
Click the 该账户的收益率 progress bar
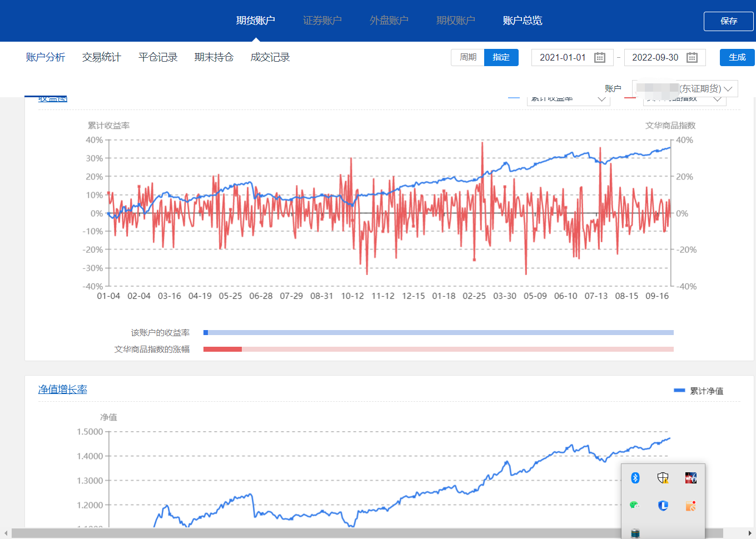point(439,333)
